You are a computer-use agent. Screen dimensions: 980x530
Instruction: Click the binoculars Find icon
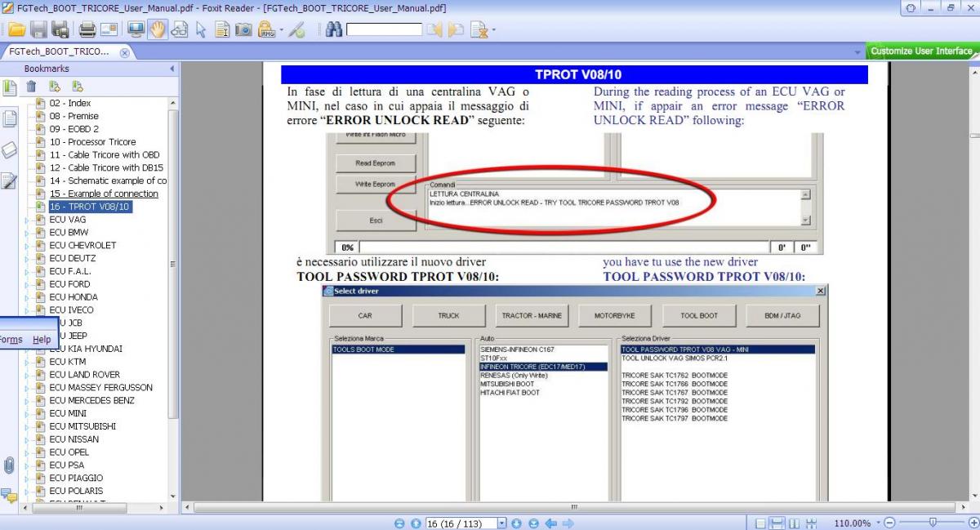333,30
